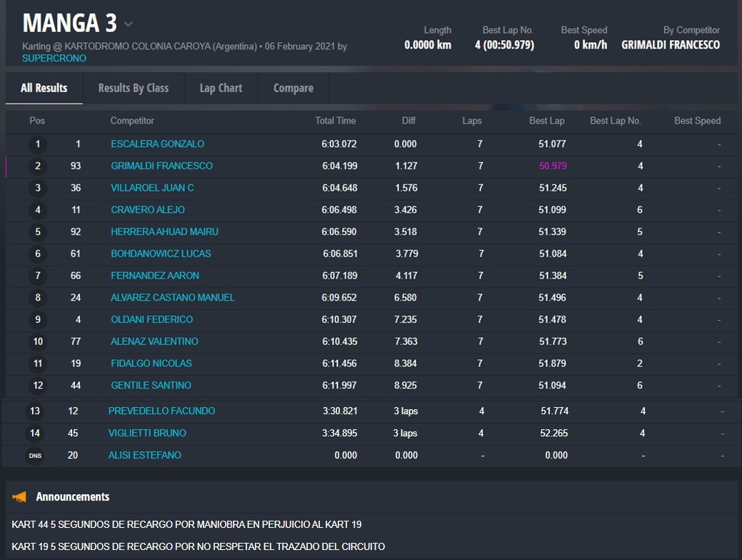
Task: Open GRIMALDI FRANCESCO competitor details
Action: (x=161, y=166)
